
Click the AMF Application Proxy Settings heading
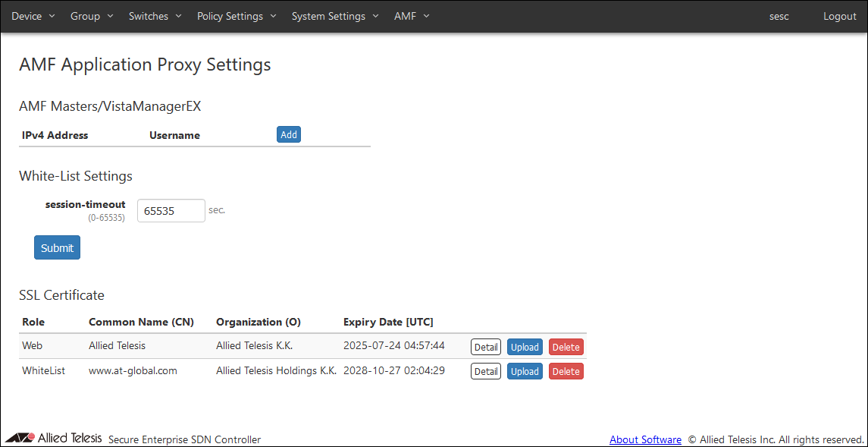coord(145,65)
